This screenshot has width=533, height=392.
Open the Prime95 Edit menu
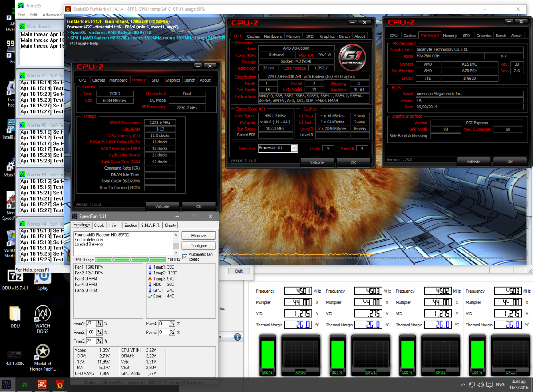pyautogui.click(x=34, y=15)
